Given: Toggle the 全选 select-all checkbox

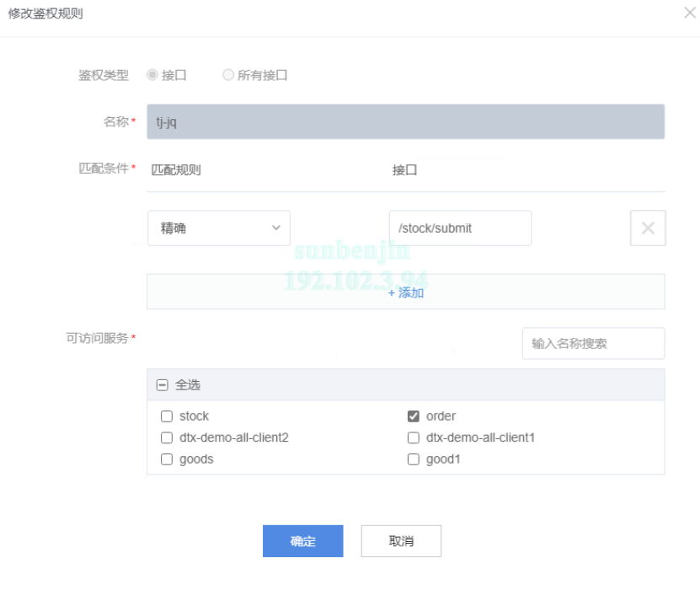Looking at the screenshot, I should [x=163, y=385].
